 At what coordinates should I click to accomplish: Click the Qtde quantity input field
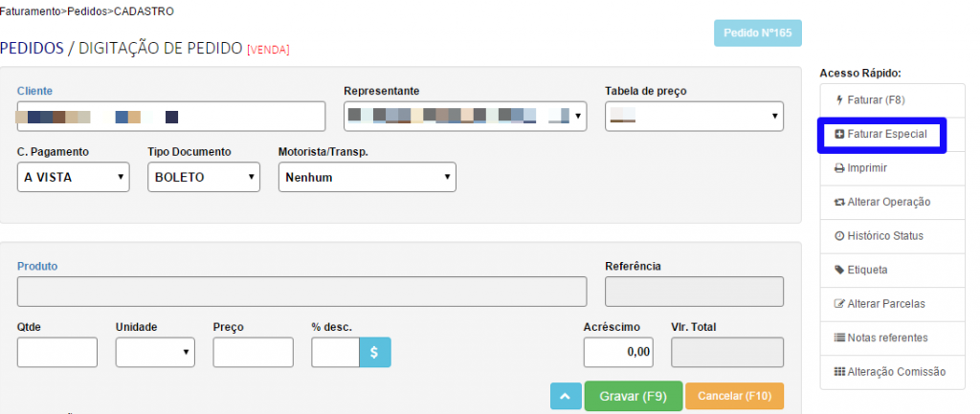[57, 352]
